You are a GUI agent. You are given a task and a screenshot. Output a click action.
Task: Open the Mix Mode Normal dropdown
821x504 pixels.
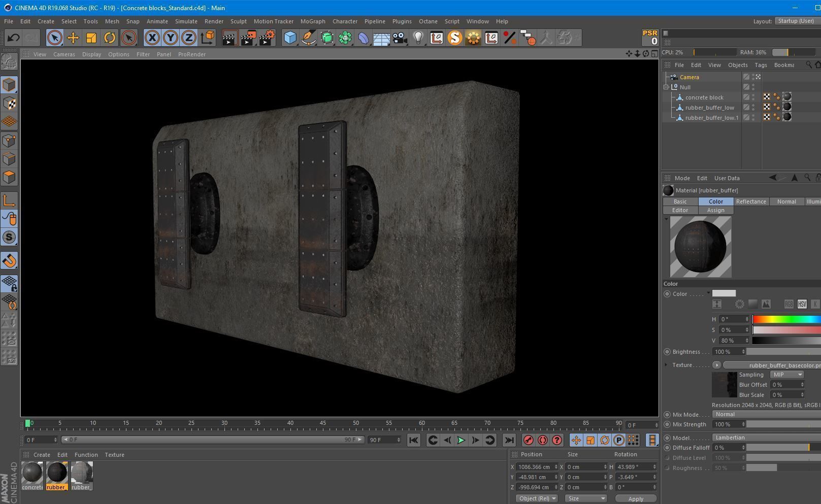767,414
